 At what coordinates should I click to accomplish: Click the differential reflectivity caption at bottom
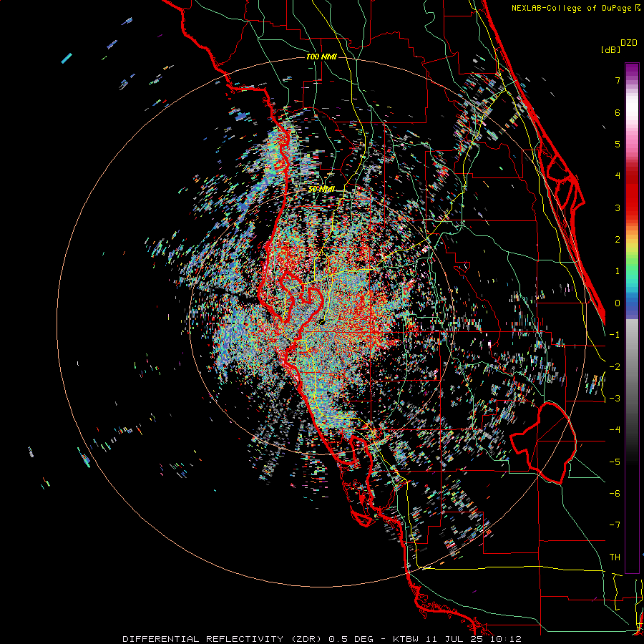coord(322,639)
